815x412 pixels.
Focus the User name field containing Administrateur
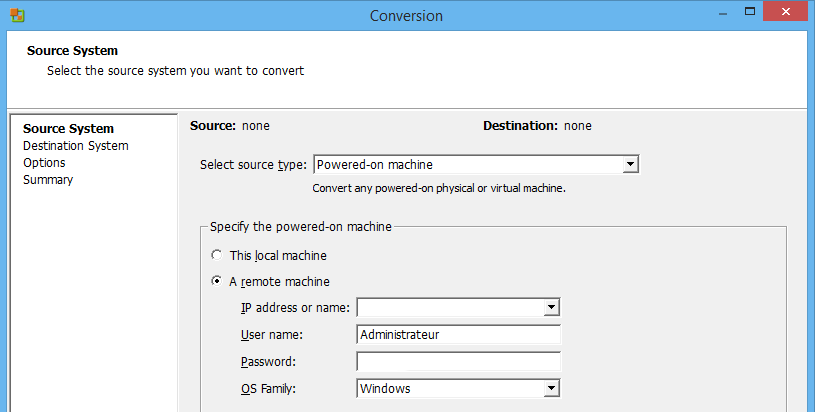click(458, 335)
